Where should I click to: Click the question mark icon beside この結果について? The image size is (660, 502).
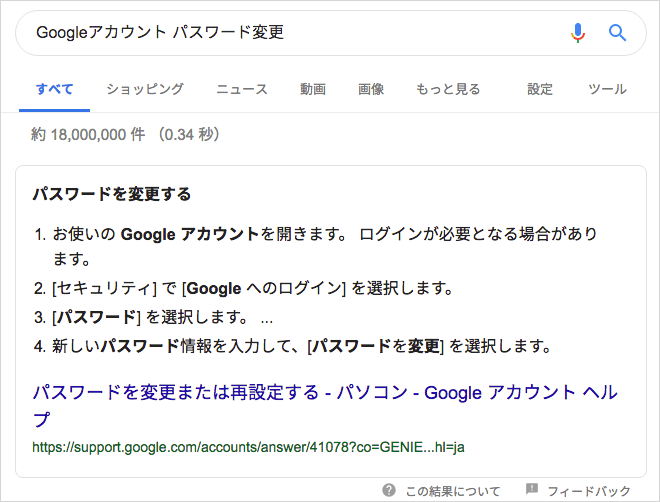(x=389, y=490)
